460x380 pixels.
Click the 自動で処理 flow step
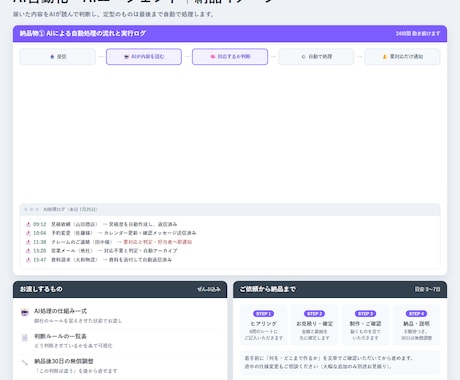[316, 57]
